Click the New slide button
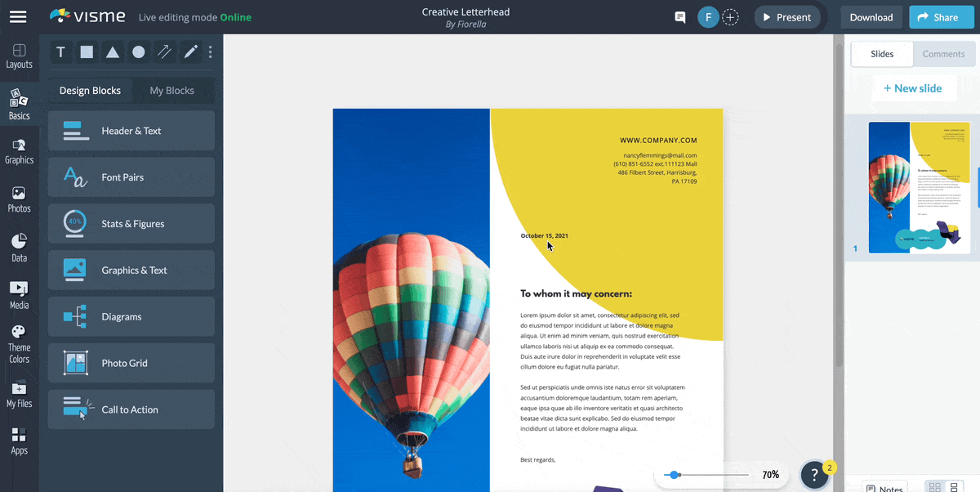Image resolution: width=980 pixels, height=492 pixels. pyautogui.click(x=914, y=88)
